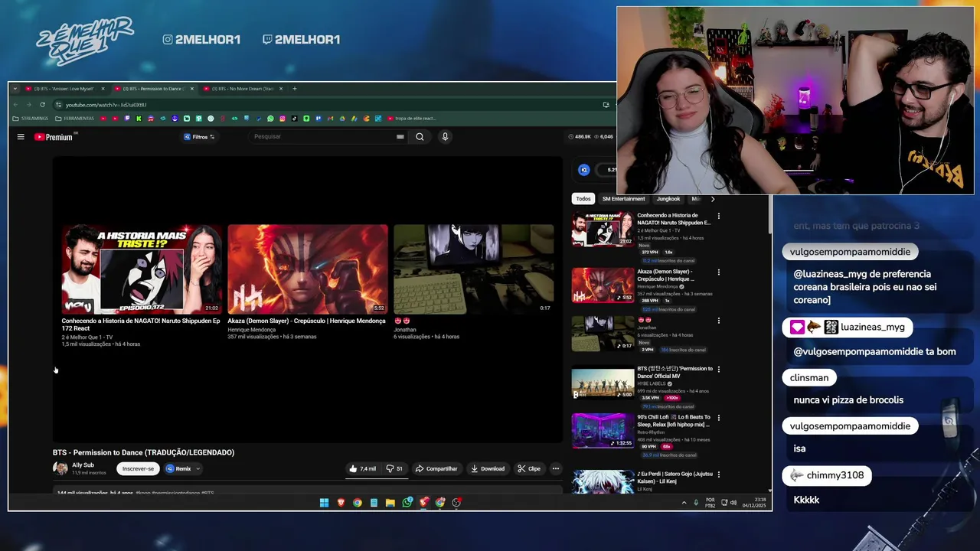This screenshot has height=551, width=980.
Task: Open Eu Perdi Satoro Gojo video title
Action: tap(675, 478)
